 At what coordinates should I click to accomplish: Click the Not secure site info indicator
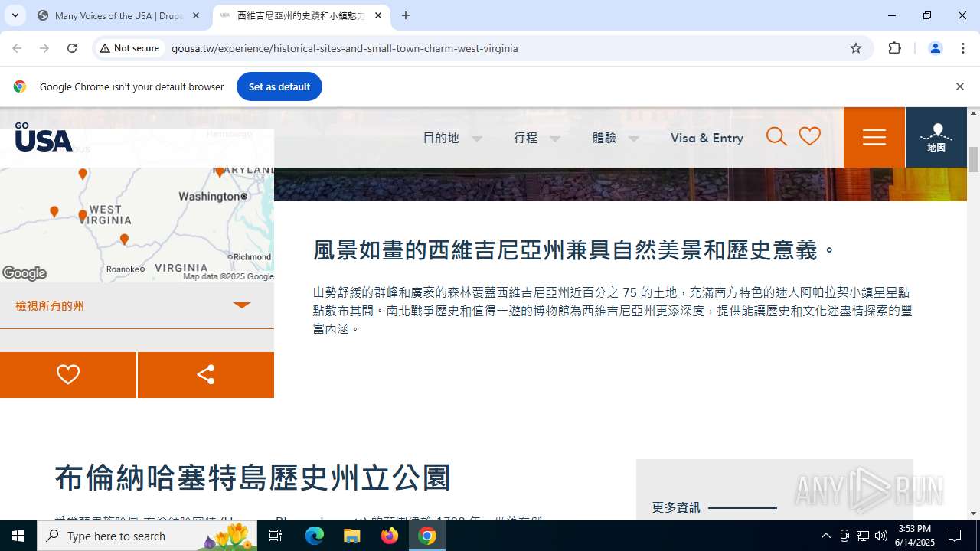tap(129, 48)
